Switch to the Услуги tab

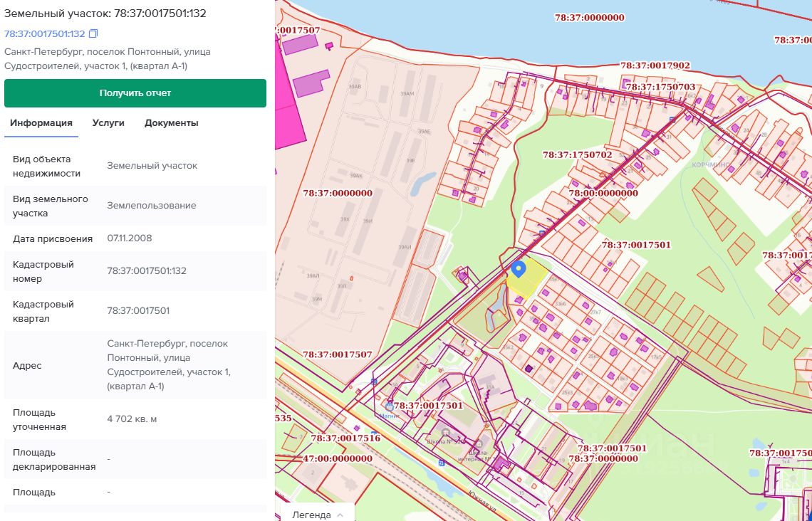(x=108, y=122)
